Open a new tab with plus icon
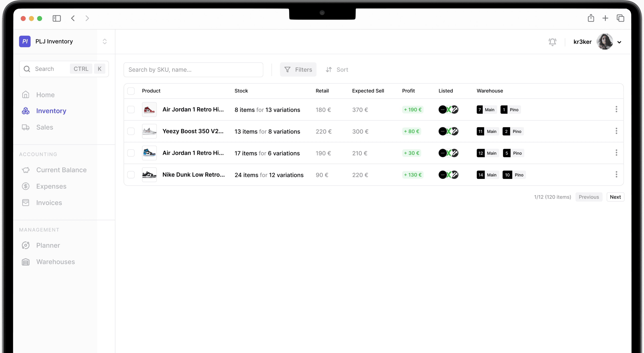Image resolution: width=644 pixels, height=353 pixels. click(x=605, y=18)
